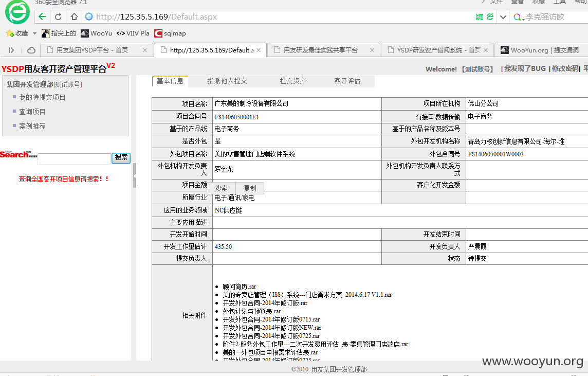588x376 pixels.
Task: Open attachment 顾问简历.rar
Action: (x=239, y=287)
